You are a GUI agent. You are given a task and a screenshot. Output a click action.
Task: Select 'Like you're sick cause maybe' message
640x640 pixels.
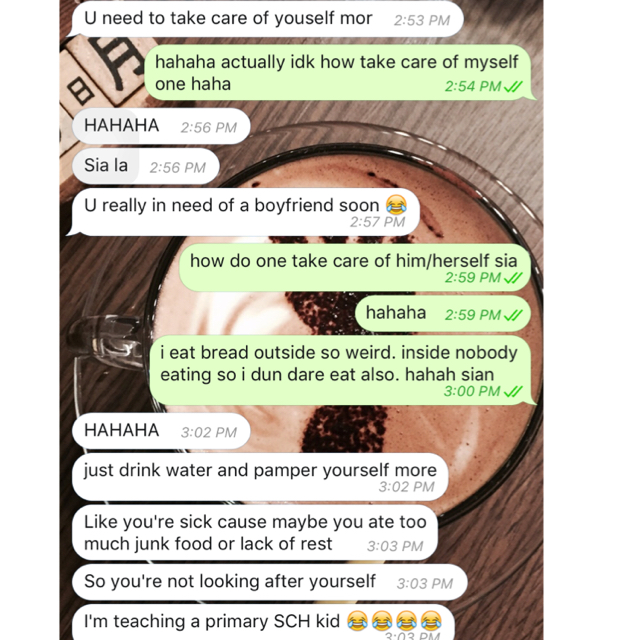255,533
